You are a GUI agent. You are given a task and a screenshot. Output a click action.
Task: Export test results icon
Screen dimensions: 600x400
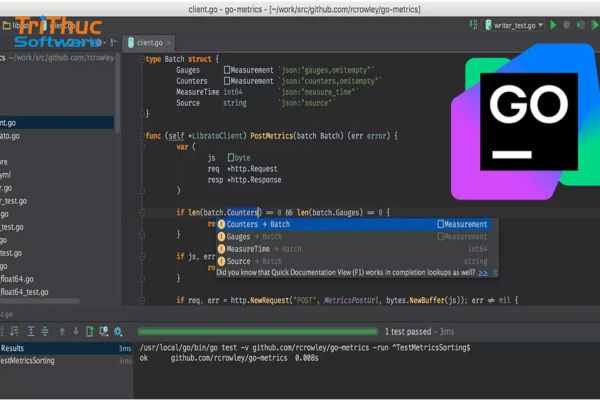pyautogui.click(x=90, y=331)
